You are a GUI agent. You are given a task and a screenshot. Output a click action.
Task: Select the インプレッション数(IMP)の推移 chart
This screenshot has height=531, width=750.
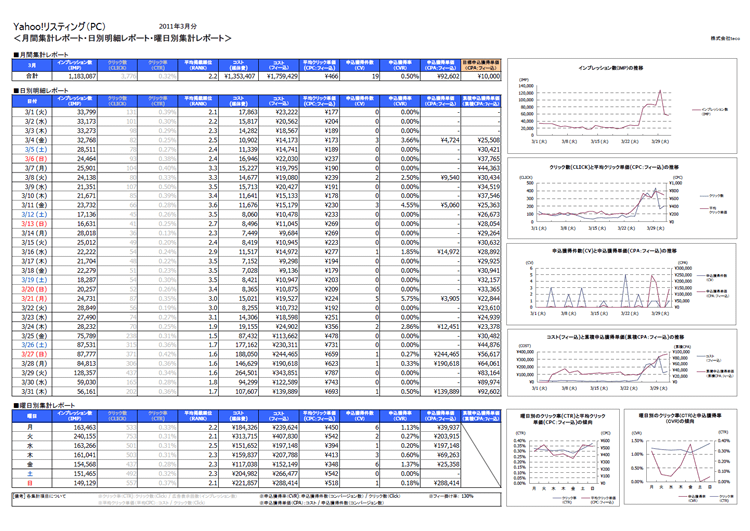(622, 106)
